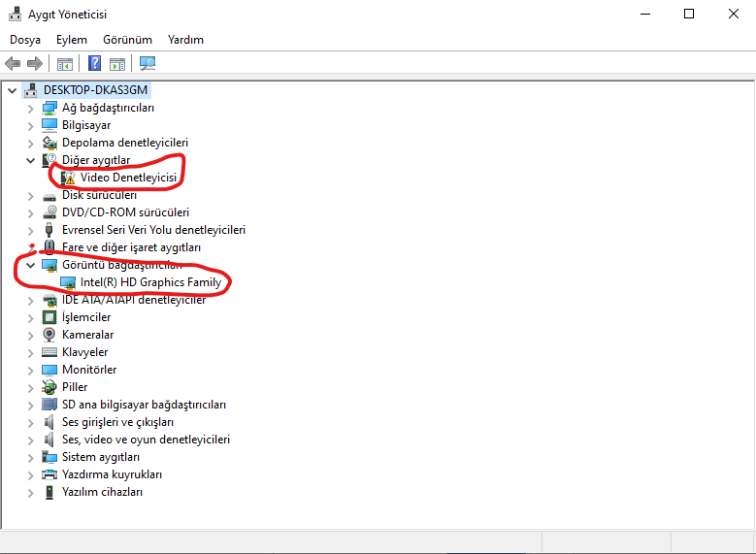Open the Görünüm menu
The width and height of the screenshot is (756, 554).
[127, 40]
